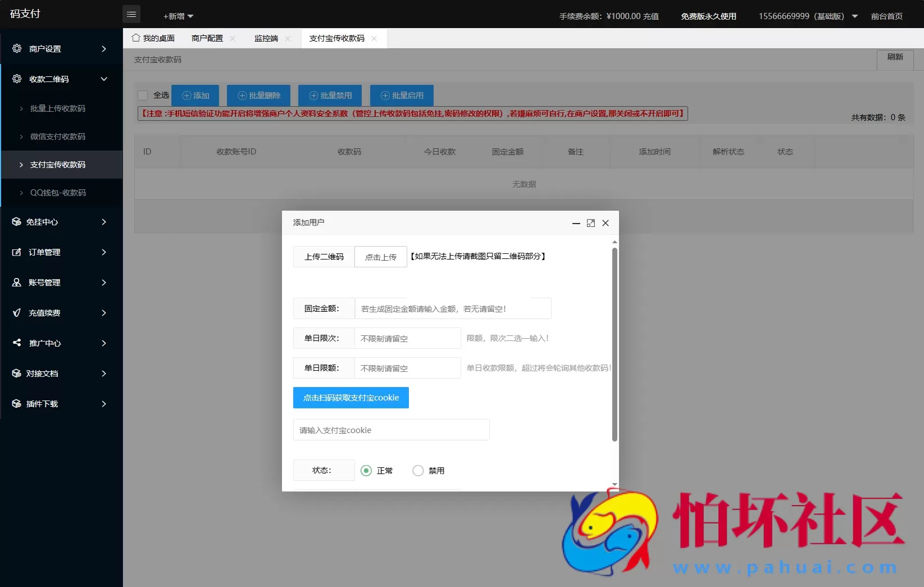This screenshot has height=587, width=924.
Task: Open the hamburger menu at the top
Action: tap(131, 13)
